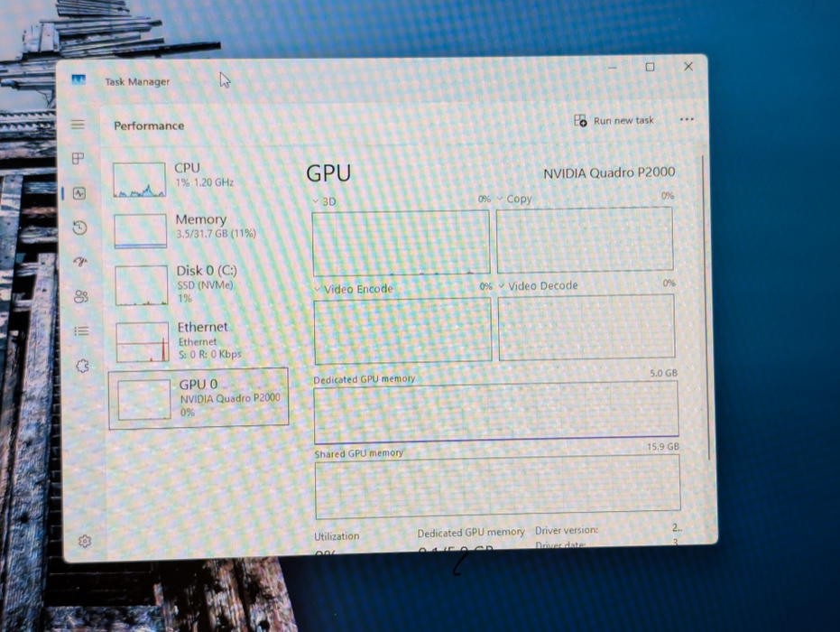
Task: Select the Performance page icon
Action: coord(79,193)
